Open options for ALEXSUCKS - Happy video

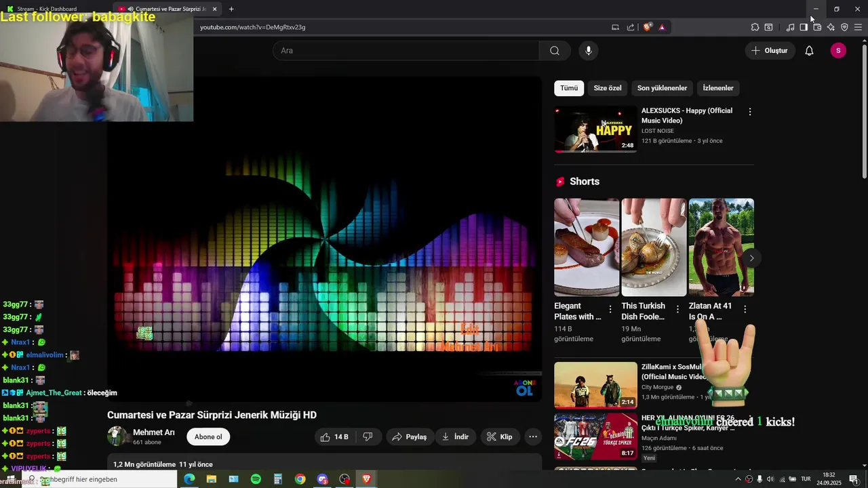(749, 112)
